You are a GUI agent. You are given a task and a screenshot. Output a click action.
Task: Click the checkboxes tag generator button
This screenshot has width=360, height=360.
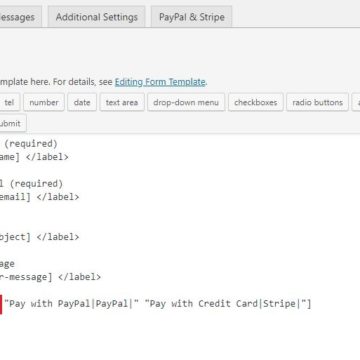click(256, 102)
